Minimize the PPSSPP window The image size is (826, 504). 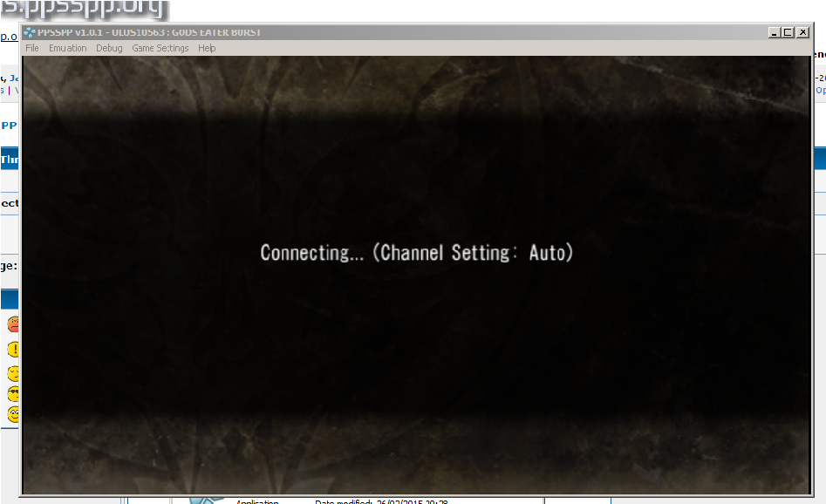pyautogui.click(x=774, y=32)
